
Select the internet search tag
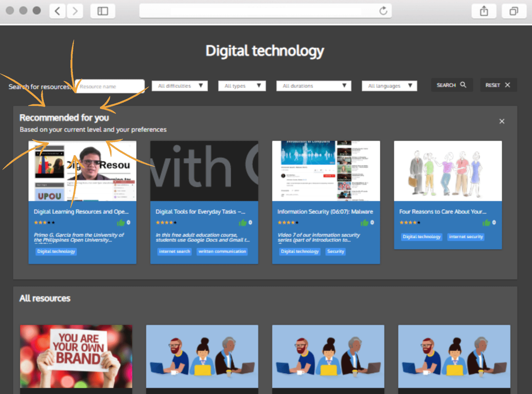pyautogui.click(x=175, y=251)
